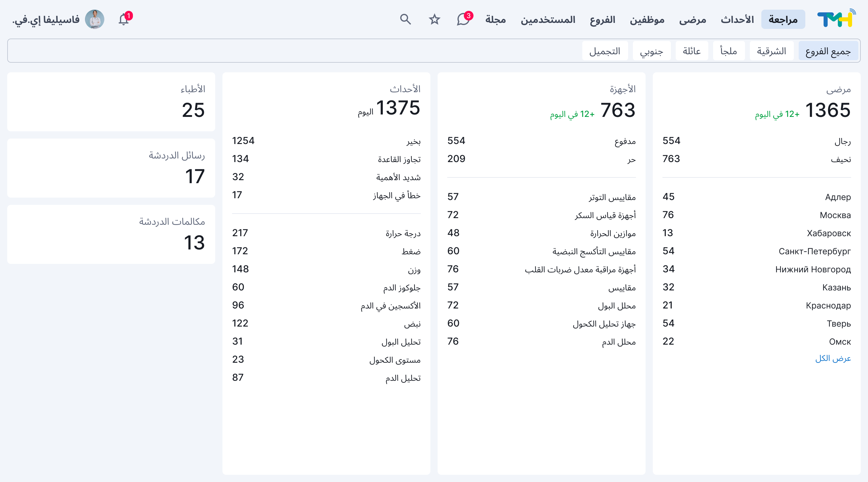Open the مراجعة menu item
The image size is (868, 482).
pyautogui.click(x=783, y=20)
